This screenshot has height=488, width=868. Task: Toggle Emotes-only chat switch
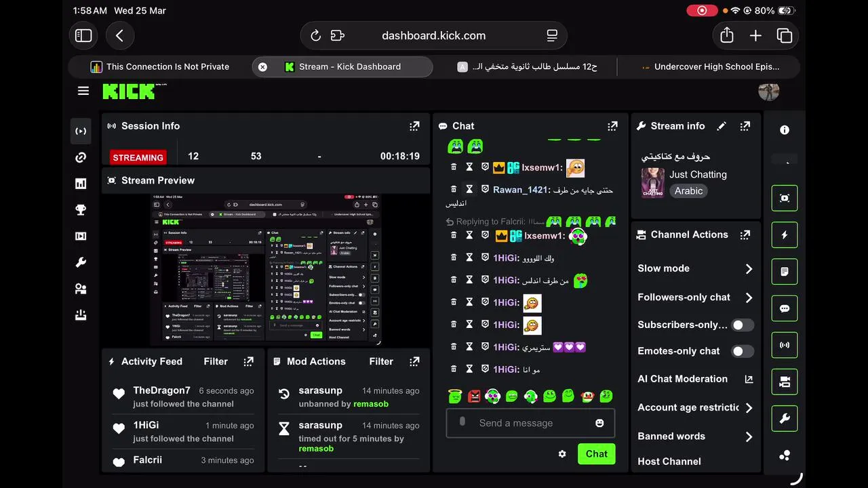tap(743, 351)
